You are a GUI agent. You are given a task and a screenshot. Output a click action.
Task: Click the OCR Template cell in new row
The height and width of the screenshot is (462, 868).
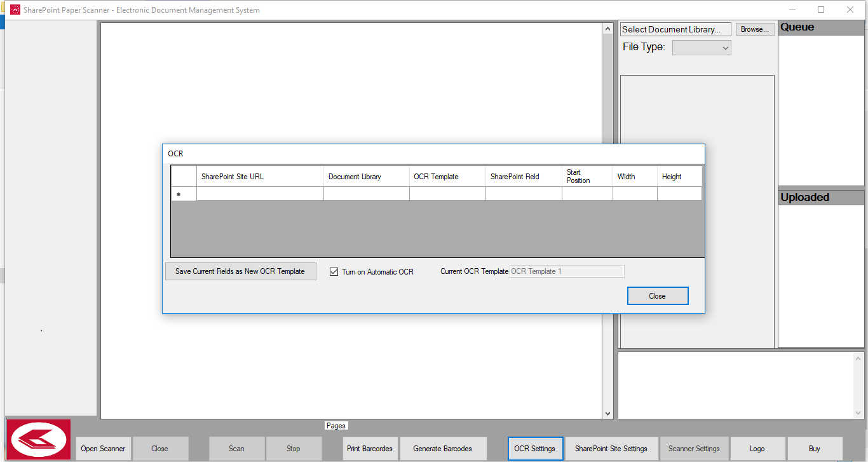pyautogui.click(x=447, y=194)
